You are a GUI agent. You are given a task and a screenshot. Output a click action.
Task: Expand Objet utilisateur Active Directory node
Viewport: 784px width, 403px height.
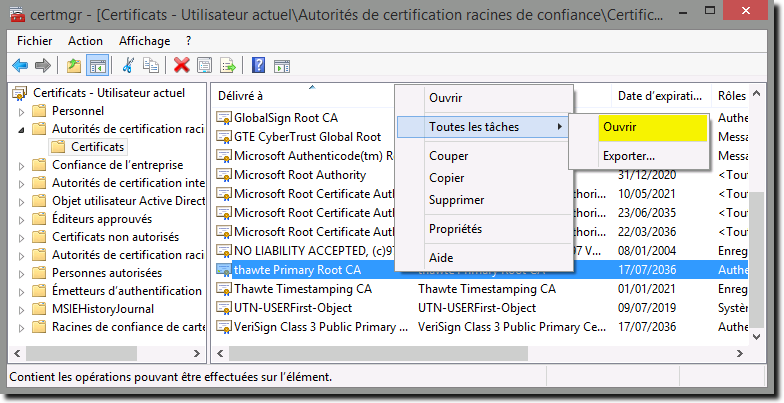tap(22, 202)
